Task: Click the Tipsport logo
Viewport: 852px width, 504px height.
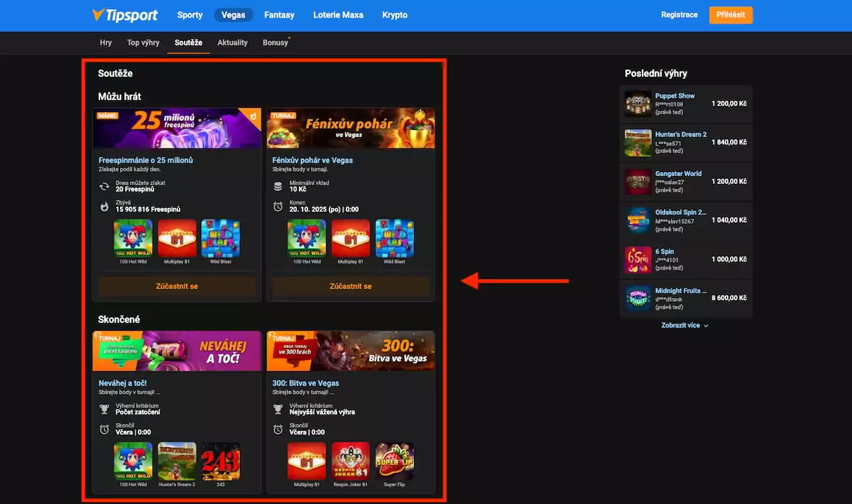Action: point(119,15)
